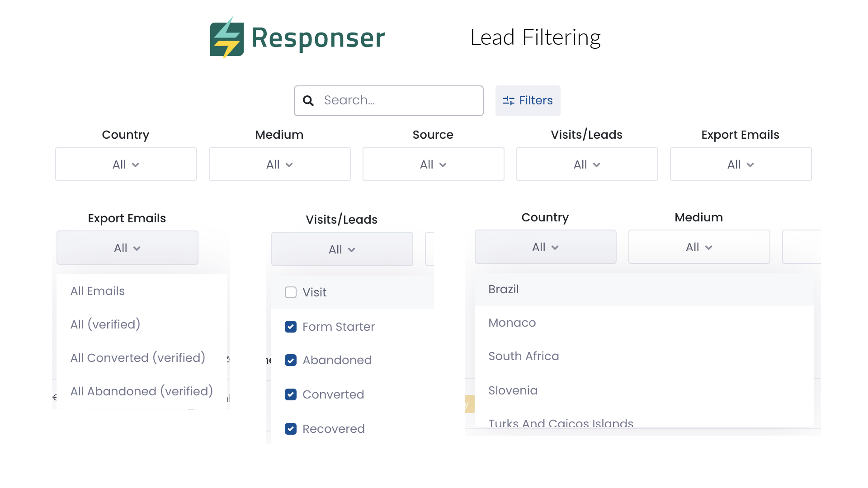
Task: Uncheck the Form Starter checkbox
Action: (291, 327)
